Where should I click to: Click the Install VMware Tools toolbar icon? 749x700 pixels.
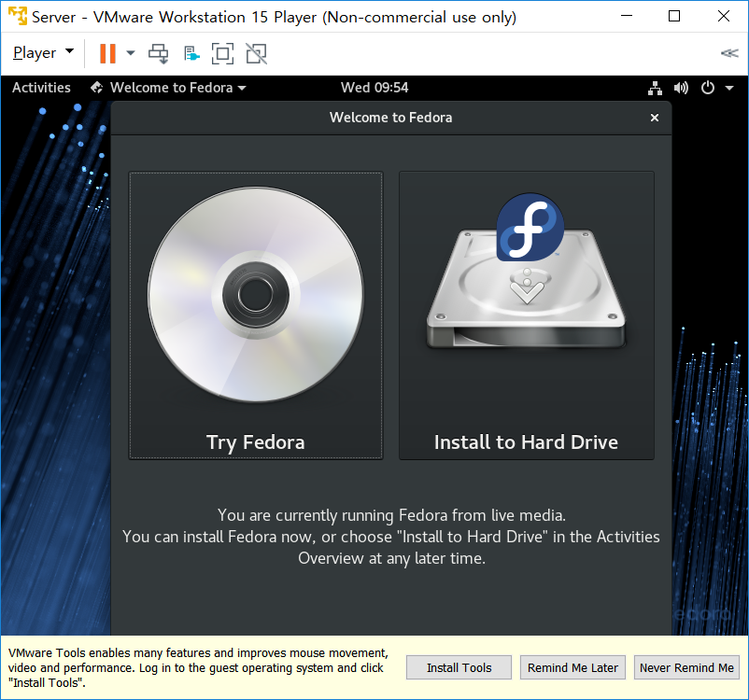coord(191,53)
